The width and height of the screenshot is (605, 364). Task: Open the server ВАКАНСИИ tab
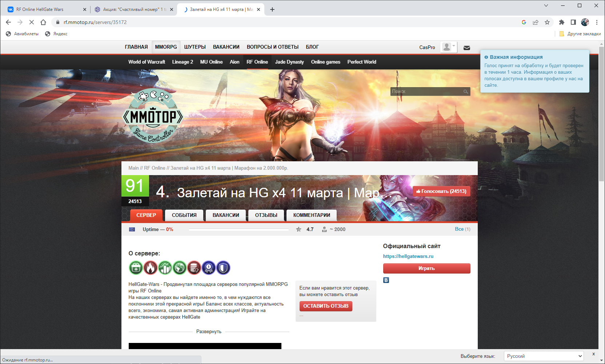pos(226,215)
